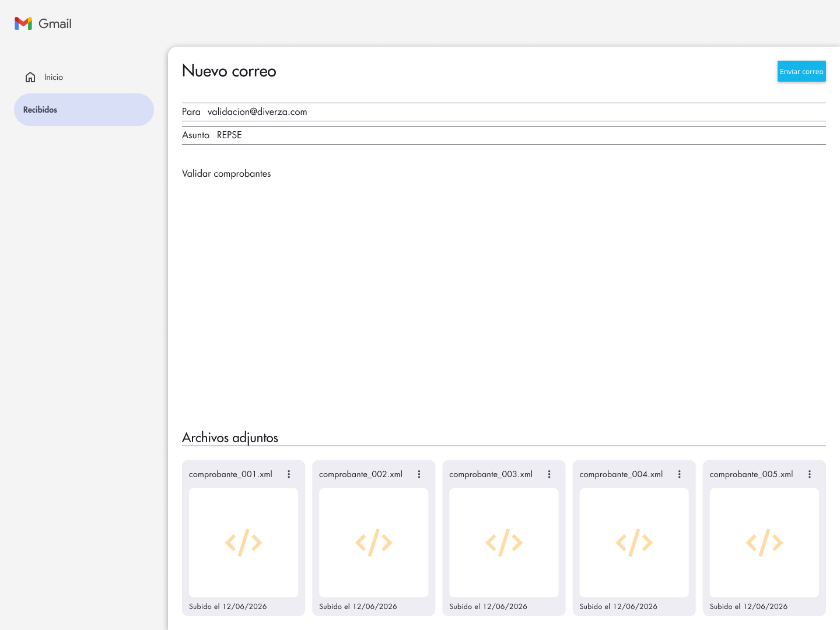Open options menu for comprobante_004.xml
This screenshot has width=840, height=630.
point(679,474)
